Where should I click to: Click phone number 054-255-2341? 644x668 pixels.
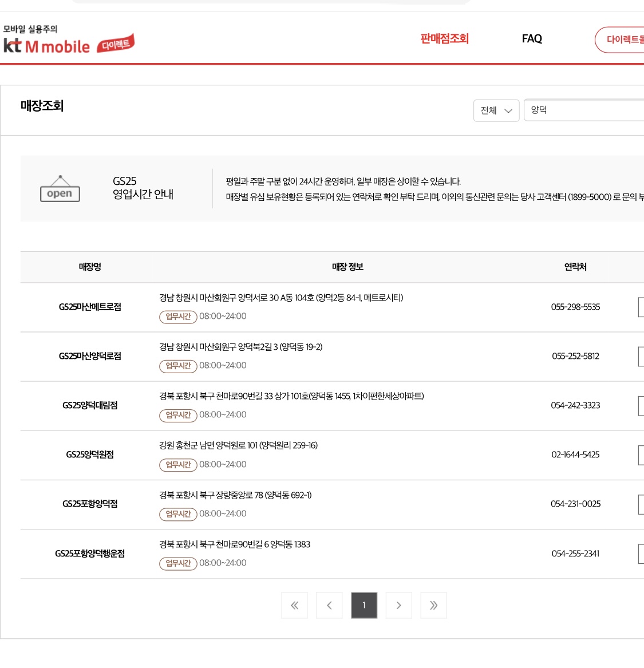click(x=575, y=554)
